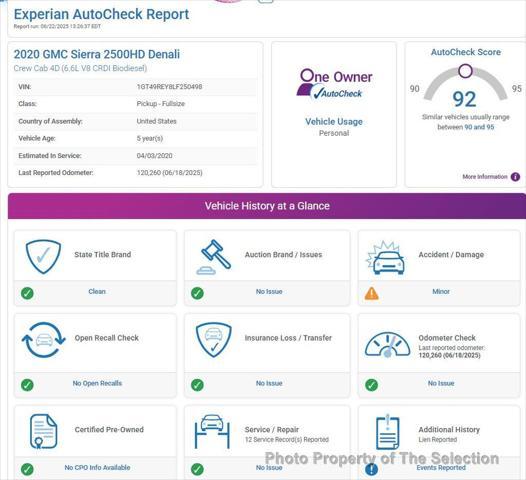Click the 2020 GMC Sierra 2500HD Denali heading
The width and height of the screenshot is (526, 480).
(x=97, y=54)
